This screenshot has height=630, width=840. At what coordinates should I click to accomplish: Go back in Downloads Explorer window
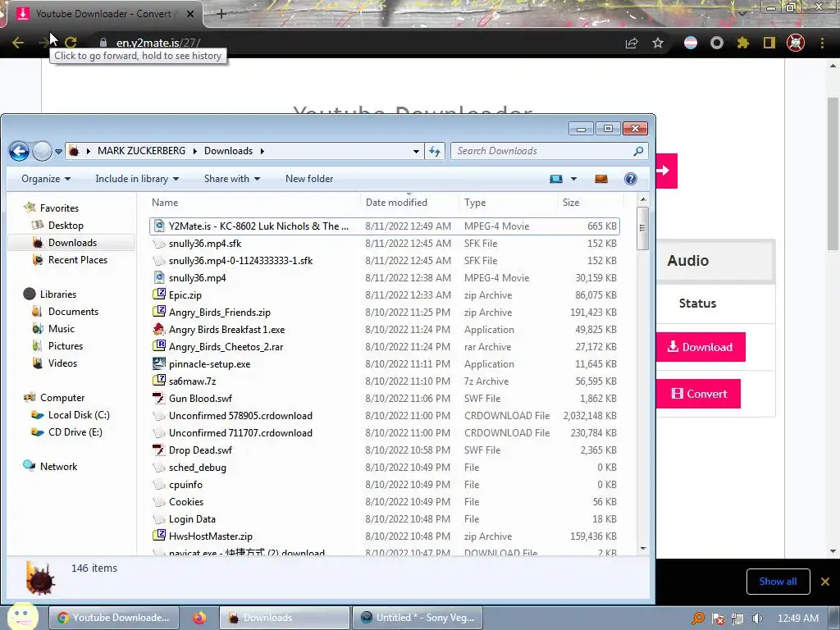[20, 151]
